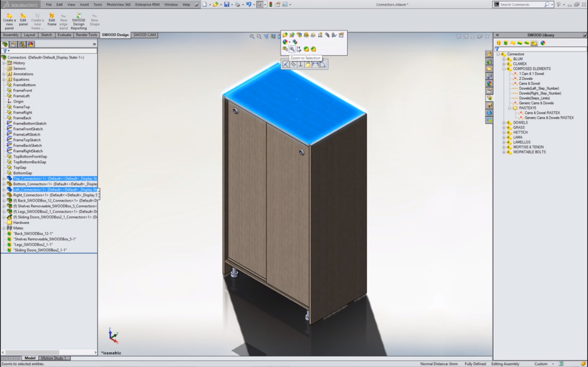Click the Undo icon in the top toolbar
This screenshot has height=367, width=588.
(248, 4)
